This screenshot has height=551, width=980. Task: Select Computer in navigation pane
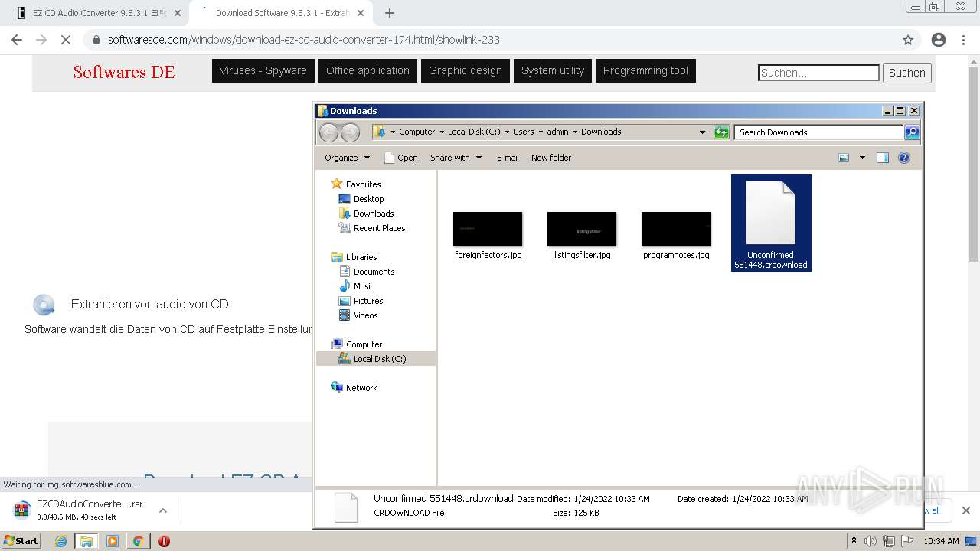pyautogui.click(x=364, y=344)
